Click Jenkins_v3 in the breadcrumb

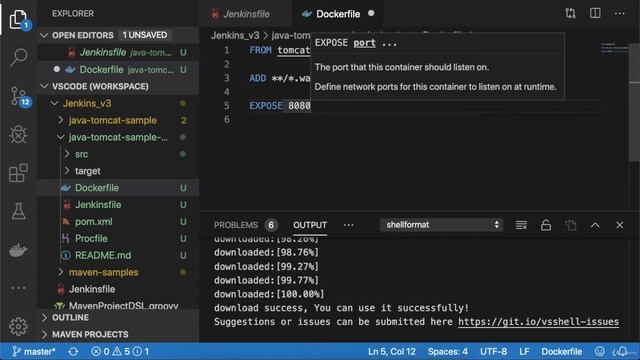(235, 36)
